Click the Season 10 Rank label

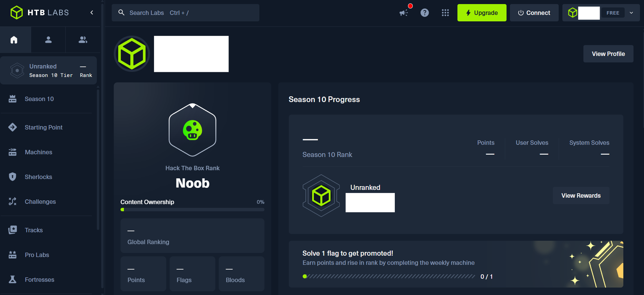(327, 155)
